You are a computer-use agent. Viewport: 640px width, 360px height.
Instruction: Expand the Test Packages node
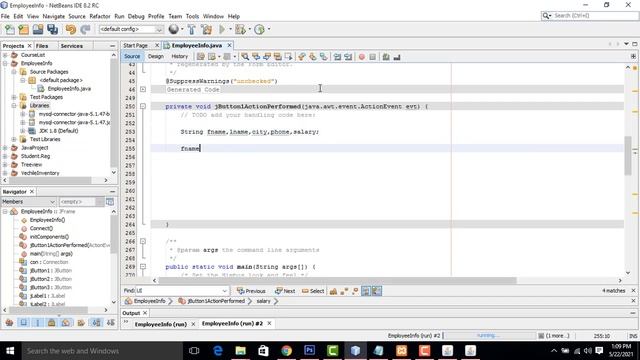[14, 97]
